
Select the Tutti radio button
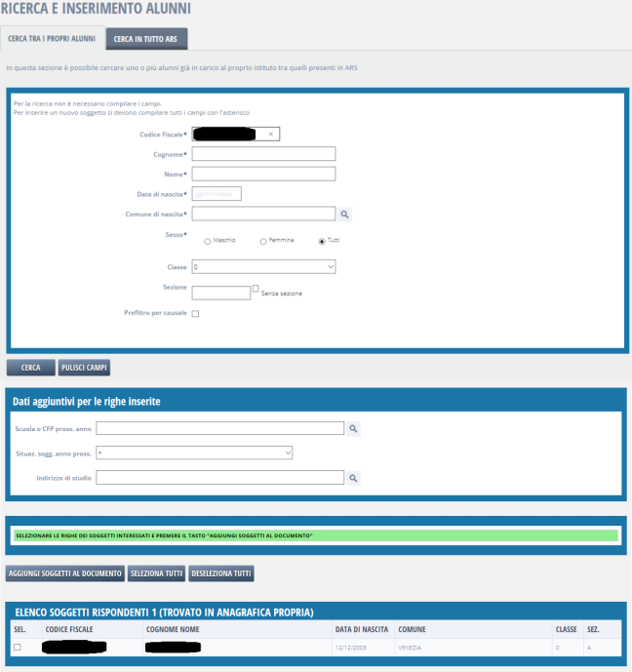click(321, 241)
